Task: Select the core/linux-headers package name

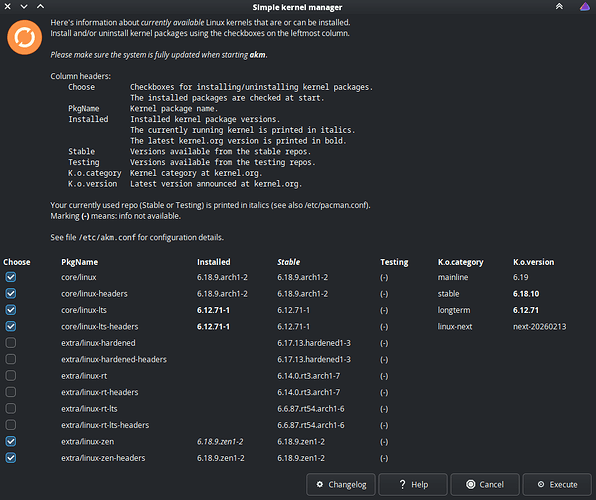Action: point(94,294)
